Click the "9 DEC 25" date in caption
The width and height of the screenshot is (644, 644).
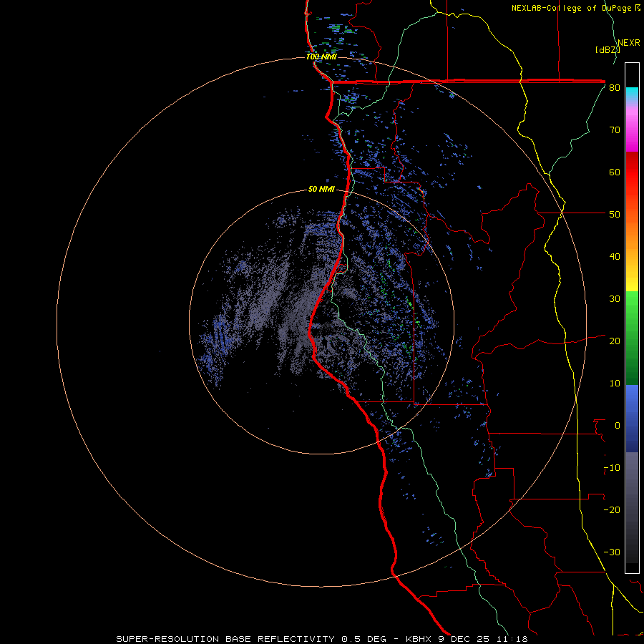[x=465, y=639]
